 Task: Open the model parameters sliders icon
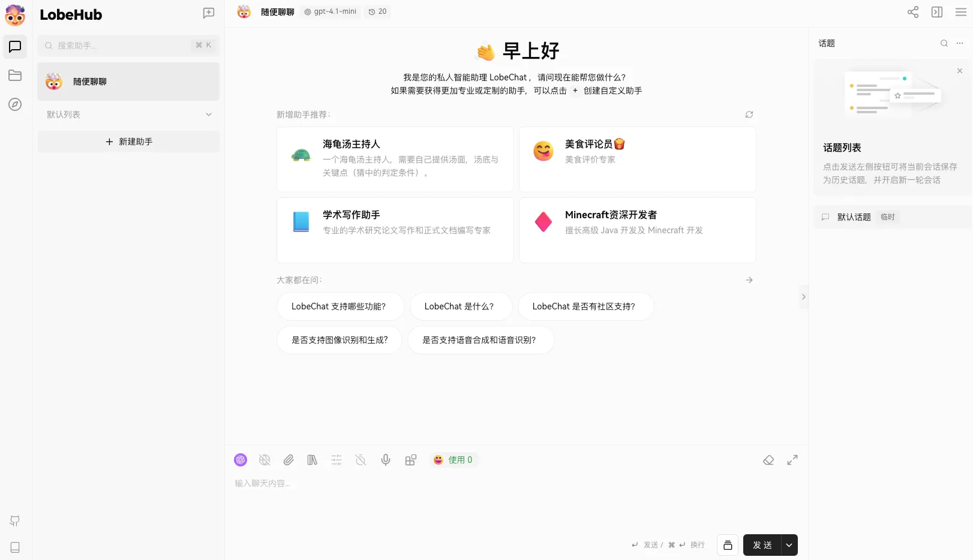tap(337, 460)
